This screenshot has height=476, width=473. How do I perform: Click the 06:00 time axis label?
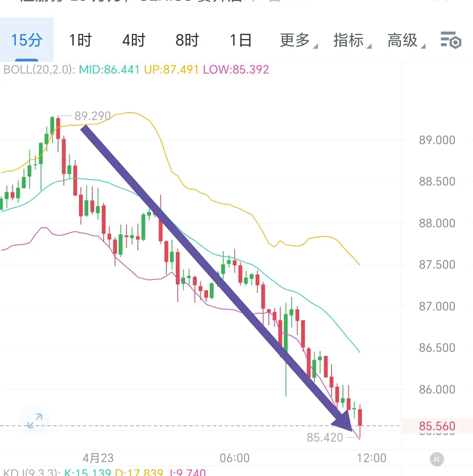[235, 458]
